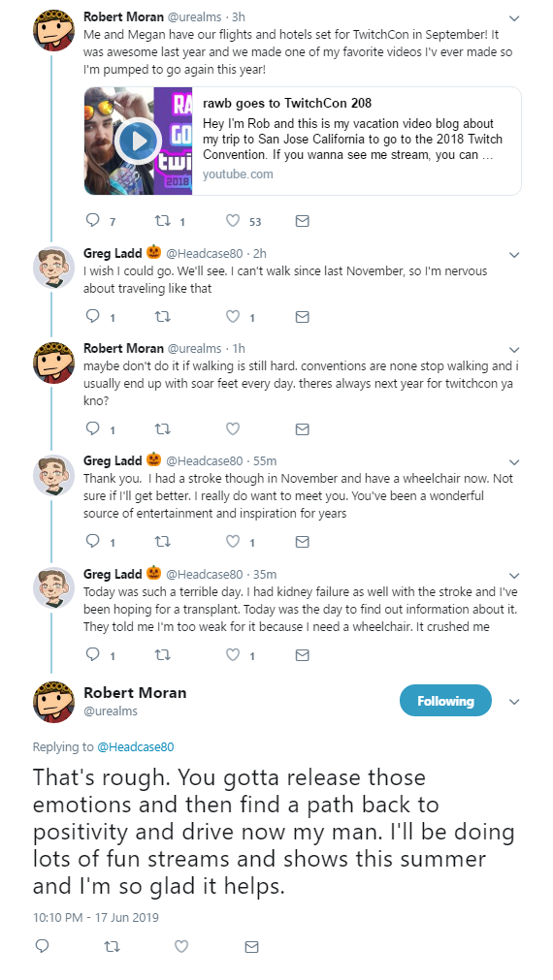553x980 pixels.
Task: Open the 10:10 PM - 17 Jun 2019 timestamp
Action: click(96, 918)
